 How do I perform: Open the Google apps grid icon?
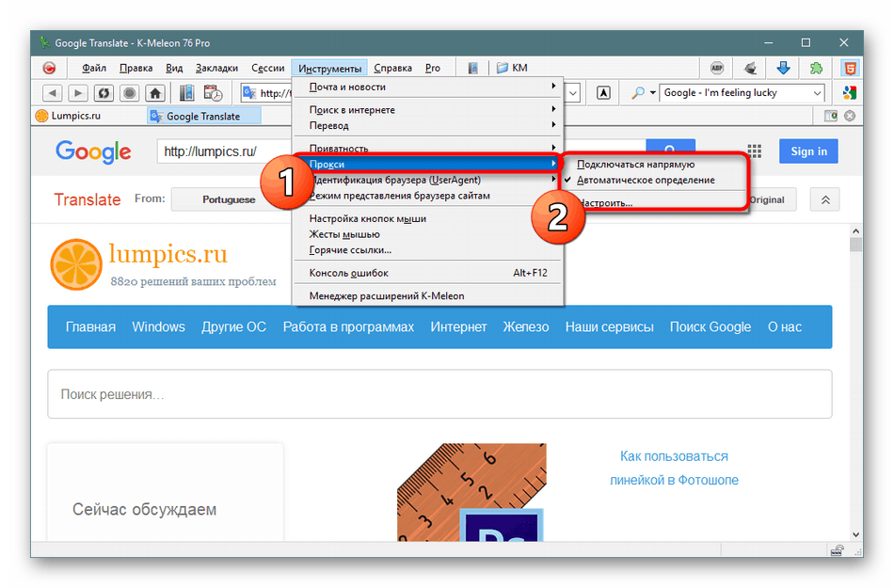point(755,151)
